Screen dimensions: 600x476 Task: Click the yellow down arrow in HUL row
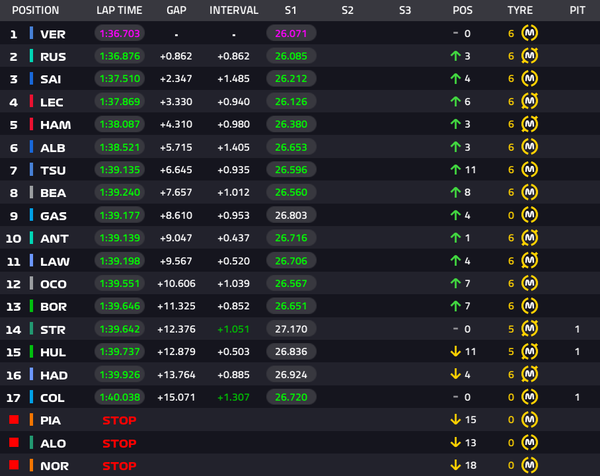(x=455, y=351)
